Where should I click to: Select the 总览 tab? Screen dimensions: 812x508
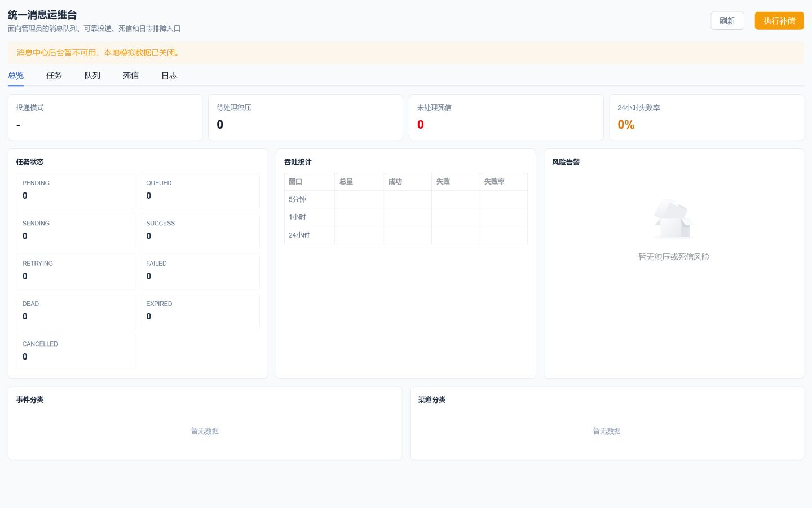(x=16, y=76)
